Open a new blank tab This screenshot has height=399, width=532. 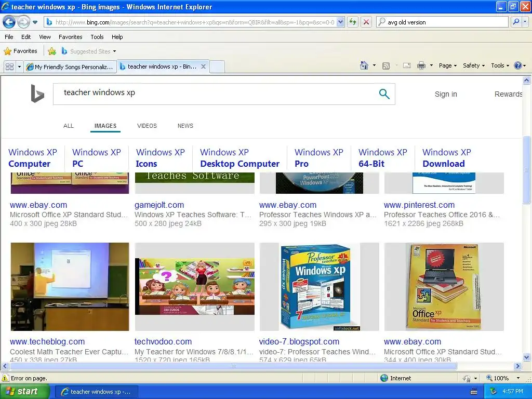coord(217,67)
